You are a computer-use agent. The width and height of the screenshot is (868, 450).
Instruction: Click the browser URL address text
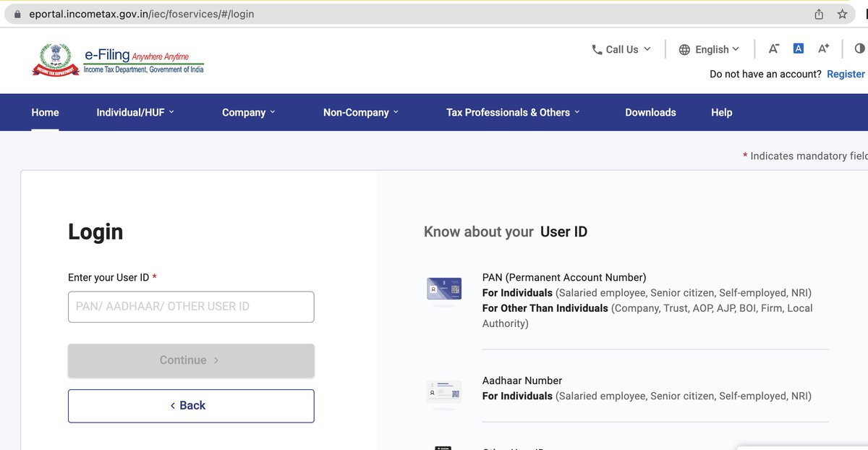[x=141, y=14]
